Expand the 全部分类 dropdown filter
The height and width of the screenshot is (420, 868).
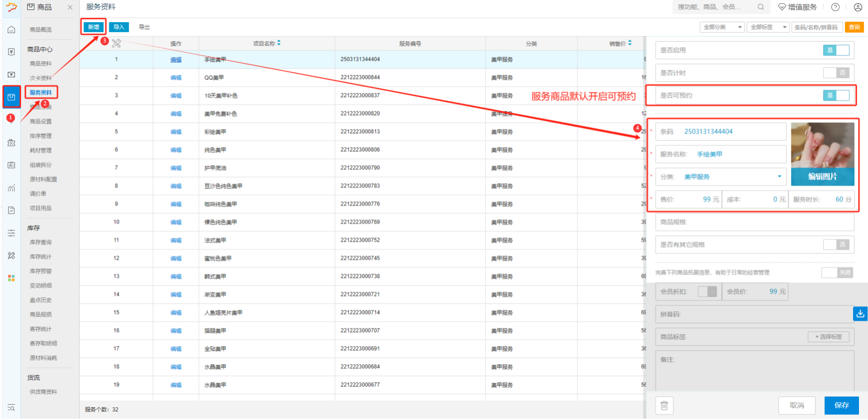[x=722, y=27]
